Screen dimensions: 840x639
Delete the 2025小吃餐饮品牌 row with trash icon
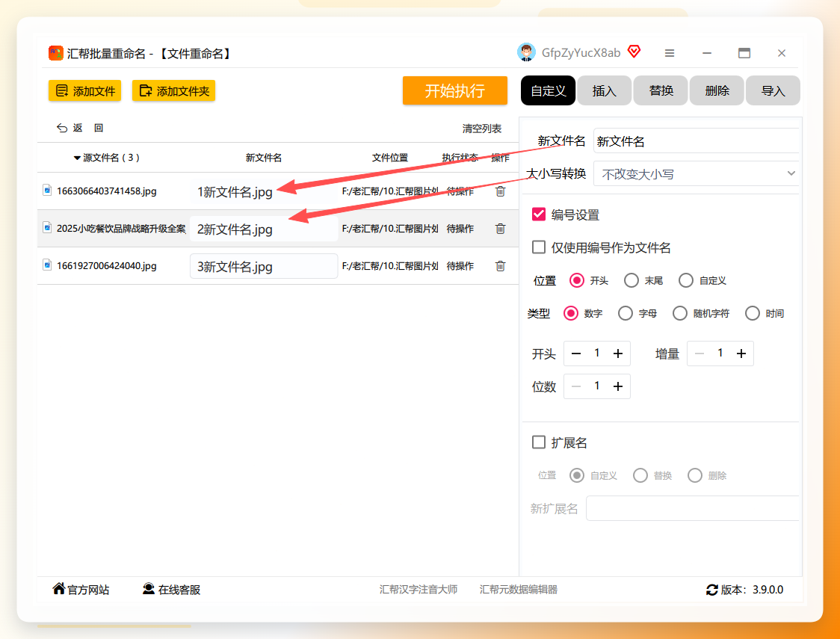tap(500, 229)
